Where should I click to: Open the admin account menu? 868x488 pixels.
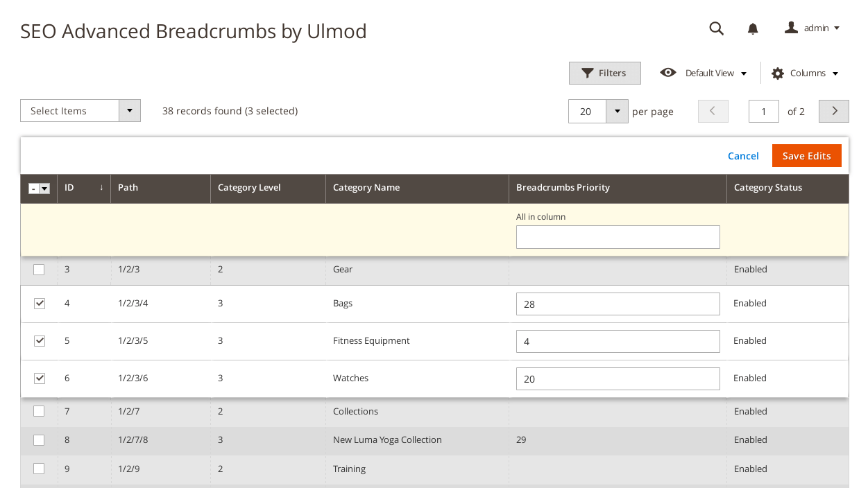[812, 28]
